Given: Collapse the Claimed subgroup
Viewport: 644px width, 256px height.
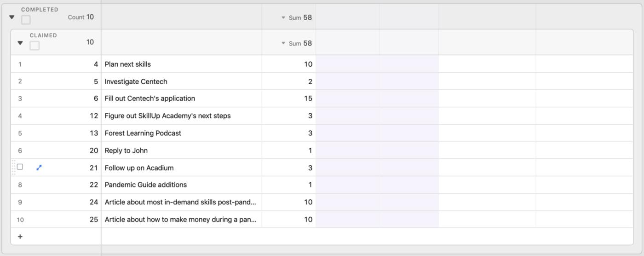Looking at the screenshot, I should pyautogui.click(x=20, y=43).
